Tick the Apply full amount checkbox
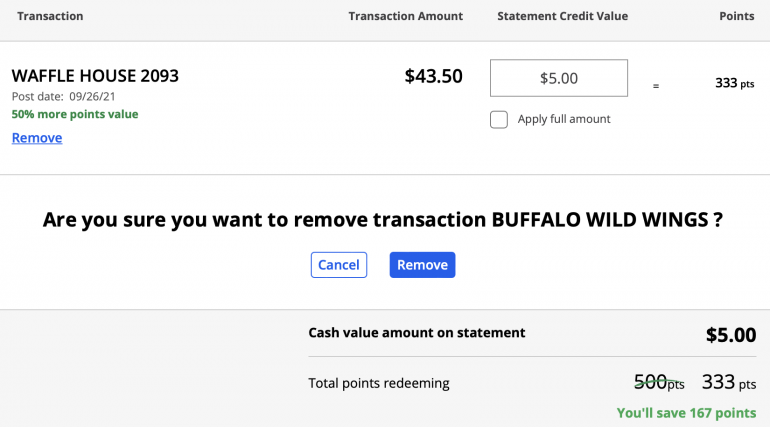This screenshot has height=427, width=770. point(499,120)
